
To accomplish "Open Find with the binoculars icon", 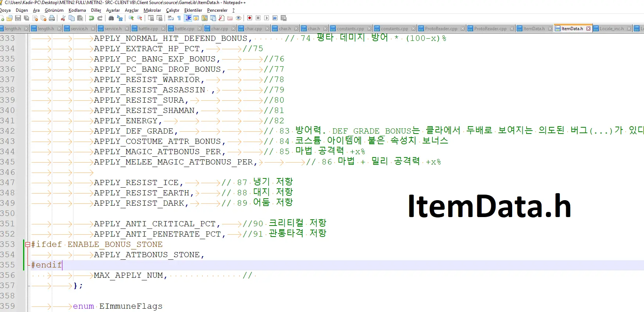I will click(x=111, y=18).
